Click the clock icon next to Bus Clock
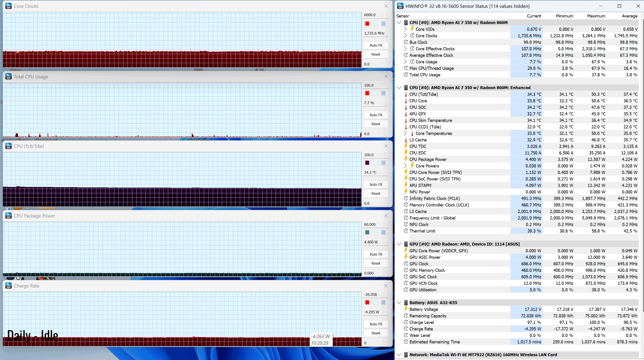 pos(406,42)
